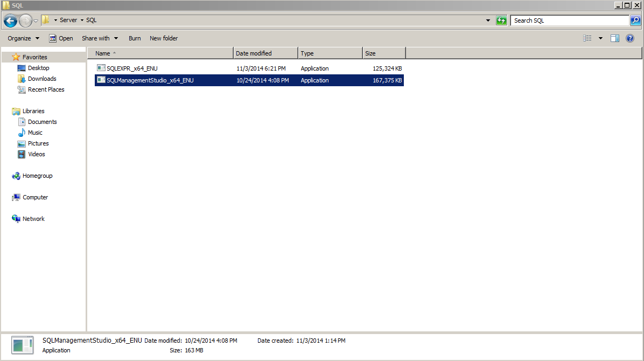Click the Videos filmstrip icon
Image resolution: width=644 pixels, height=361 pixels.
coord(22,154)
